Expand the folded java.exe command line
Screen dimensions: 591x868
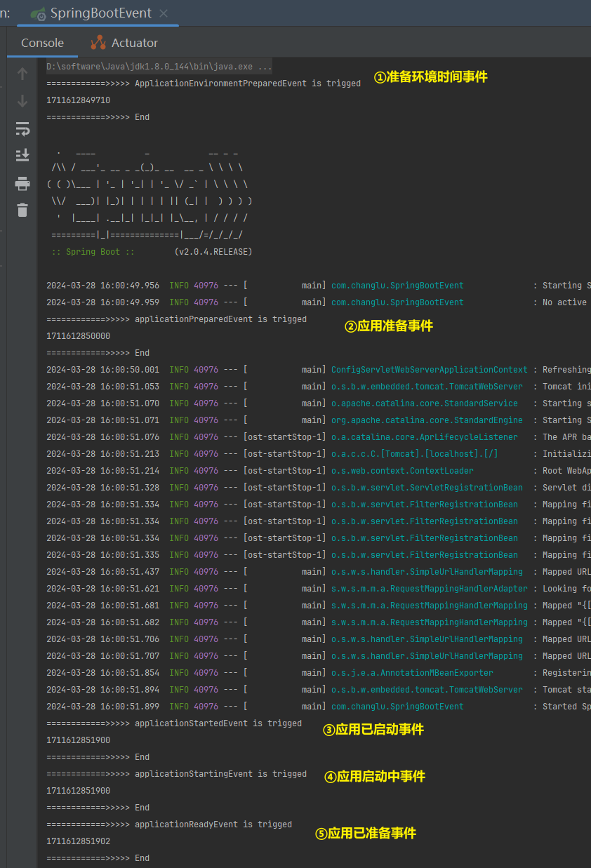pos(159,67)
